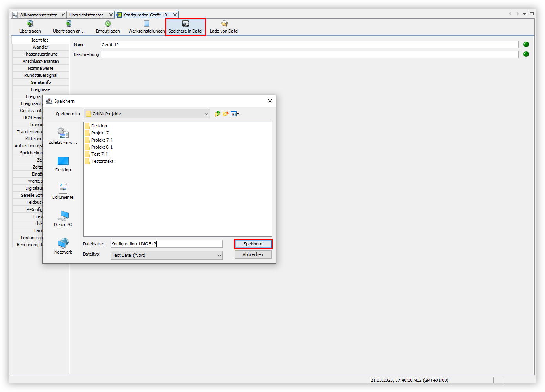Screen dimensions: 545x392
Task: Switch to Willkommensfenster tab
Action: tap(38, 15)
